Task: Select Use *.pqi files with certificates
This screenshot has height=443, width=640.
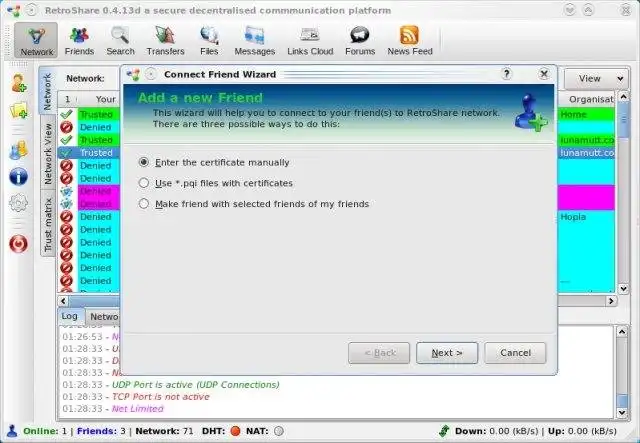Action: coord(216,183)
